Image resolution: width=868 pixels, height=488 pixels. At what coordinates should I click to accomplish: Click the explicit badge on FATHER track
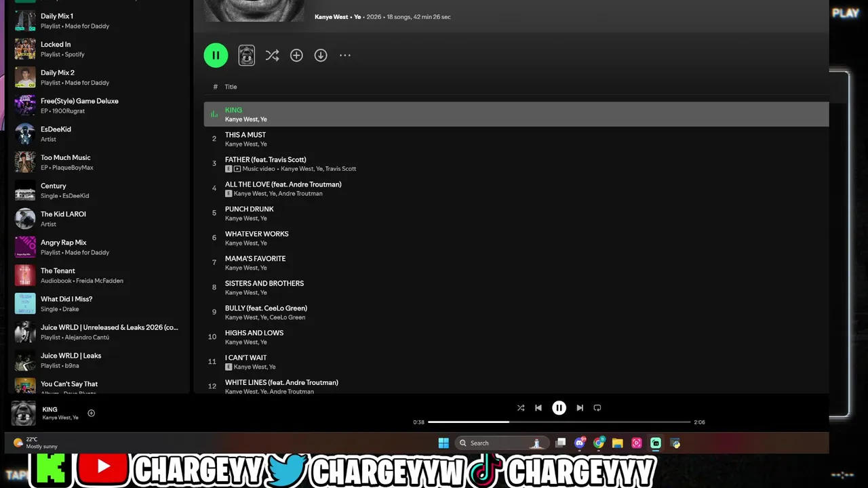[x=229, y=169]
